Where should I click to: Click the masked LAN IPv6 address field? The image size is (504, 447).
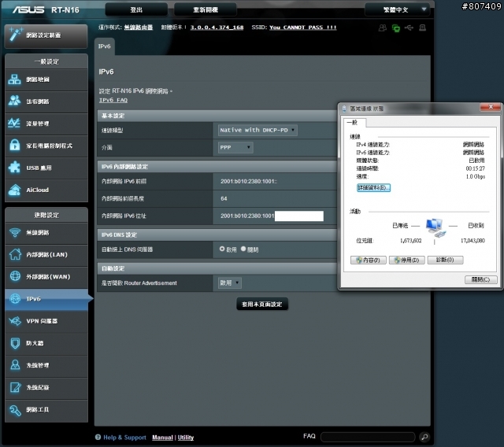click(x=299, y=216)
